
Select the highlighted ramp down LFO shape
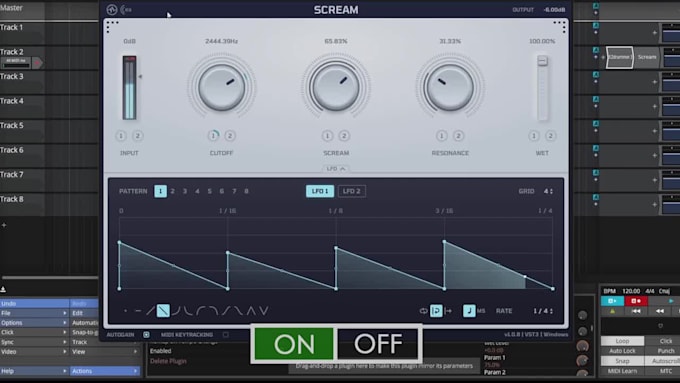click(163, 311)
